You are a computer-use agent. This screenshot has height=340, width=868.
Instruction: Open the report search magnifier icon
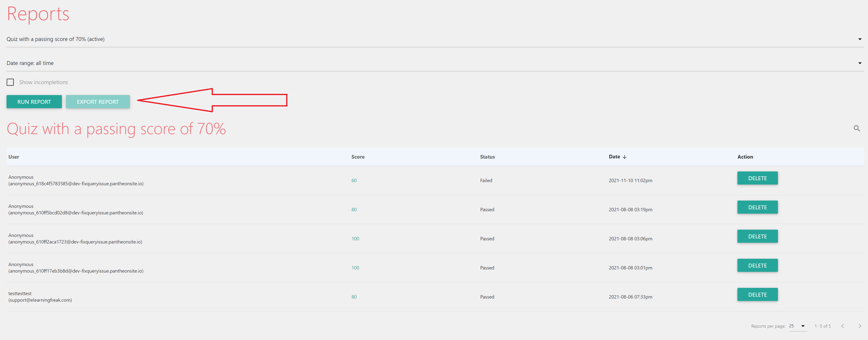click(x=857, y=129)
